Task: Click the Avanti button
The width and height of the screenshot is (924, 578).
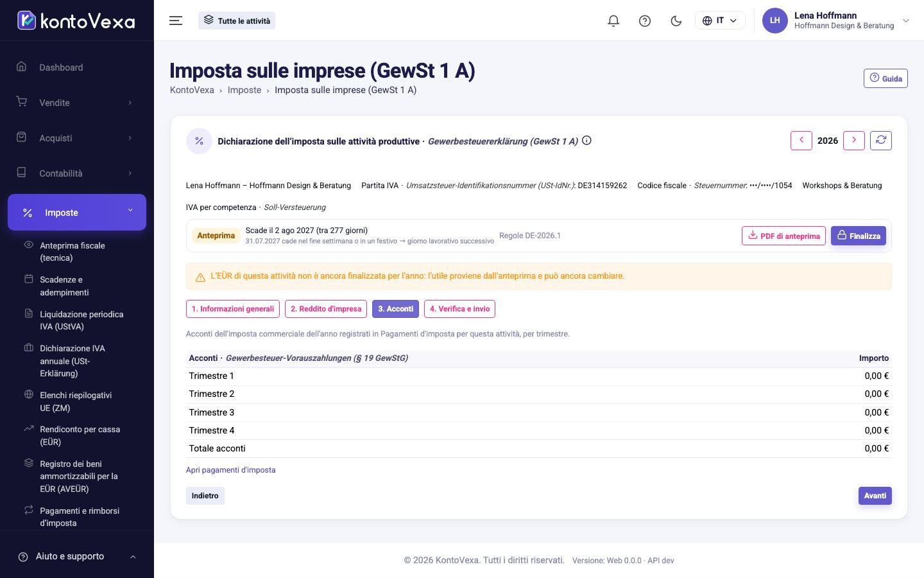Action: pos(875,496)
